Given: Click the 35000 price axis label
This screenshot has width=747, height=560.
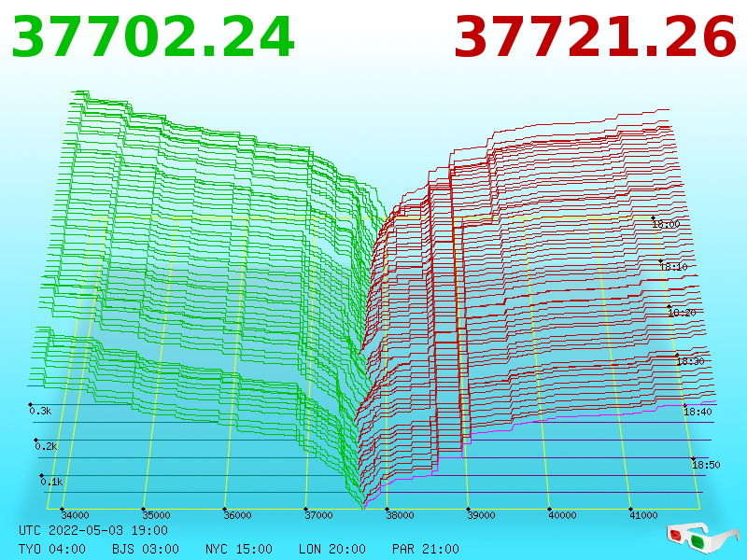Looking at the screenshot, I should 156,515.
